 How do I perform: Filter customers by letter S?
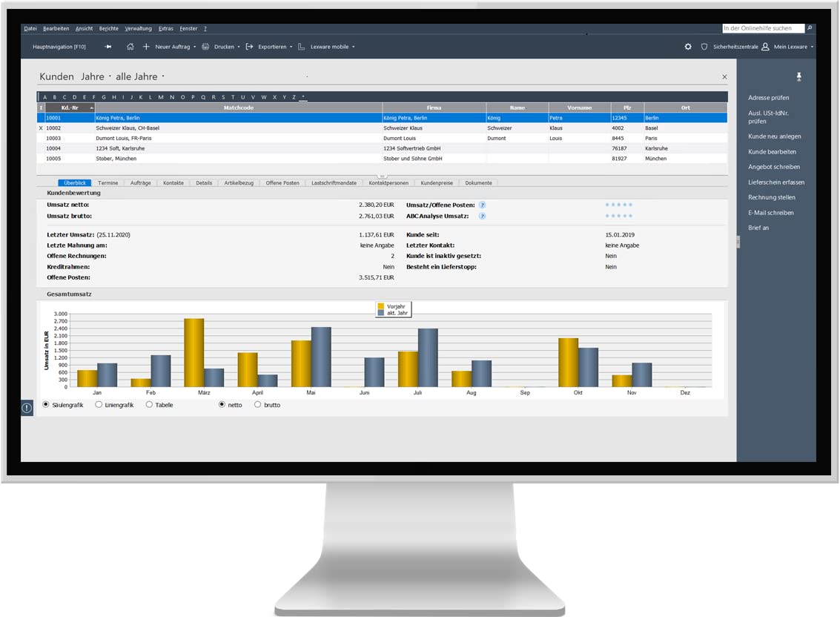tap(223, 97)
